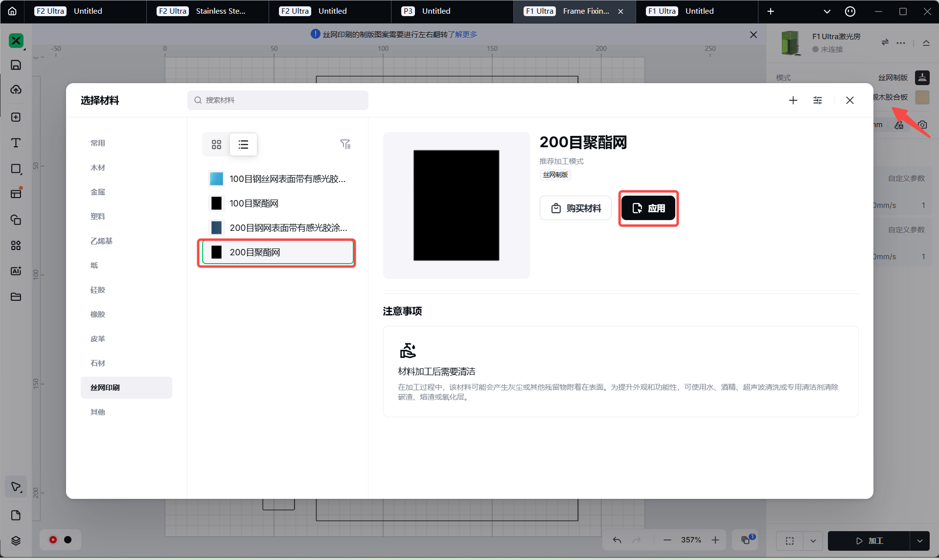Click the zoom in plus icon
Viewport: 939px width, 560px height.
click(x=715, y=540)
